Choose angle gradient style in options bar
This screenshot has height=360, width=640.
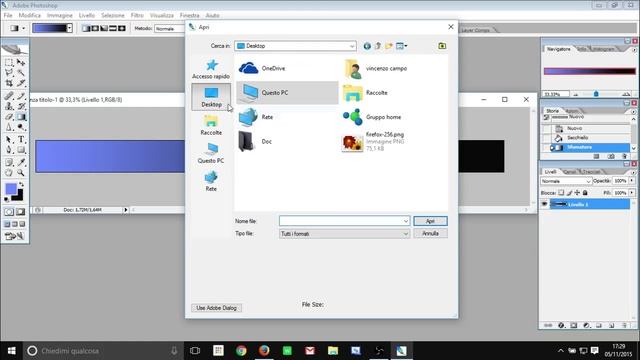104,28
